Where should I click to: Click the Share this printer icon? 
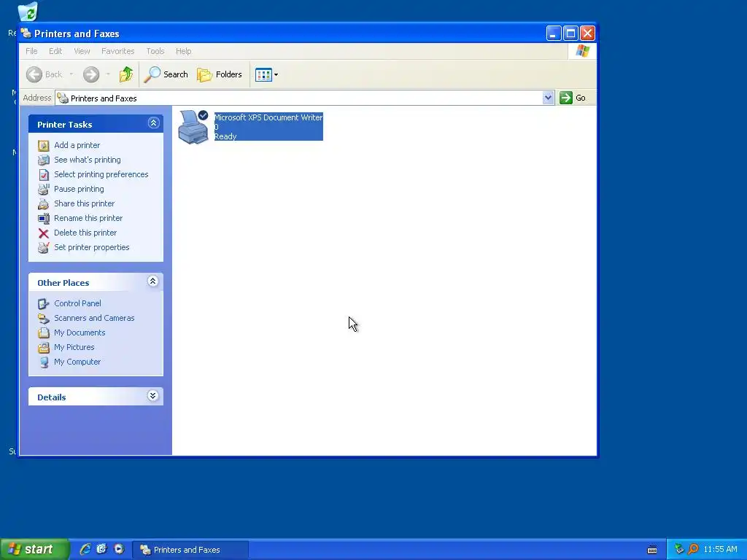click(43, 204)
